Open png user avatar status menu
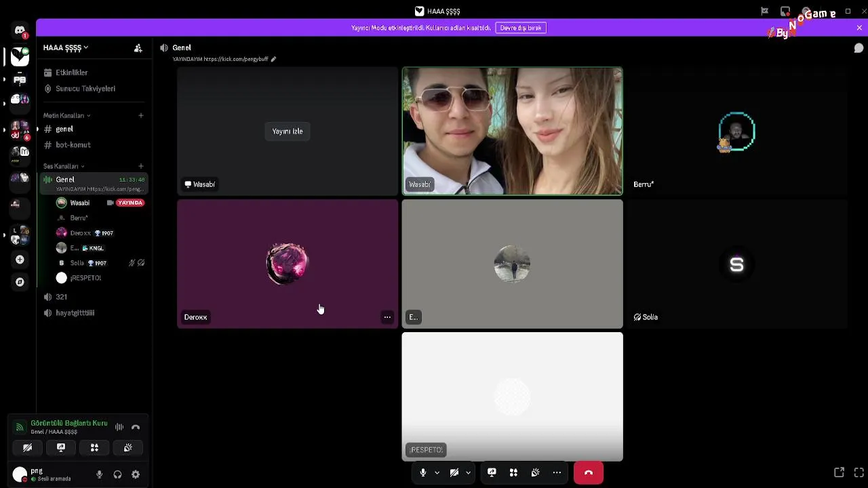This screenshot has width=868, height=488. click(x=20, y=474)
